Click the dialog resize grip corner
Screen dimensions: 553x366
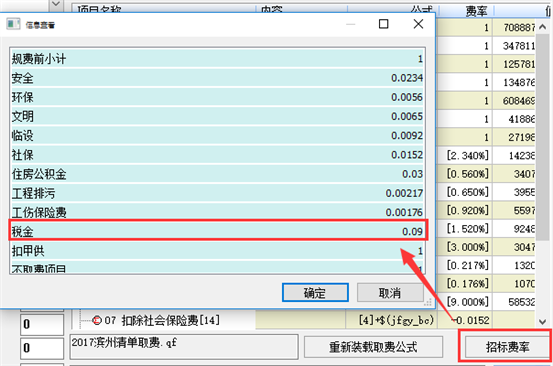[428, 303]
